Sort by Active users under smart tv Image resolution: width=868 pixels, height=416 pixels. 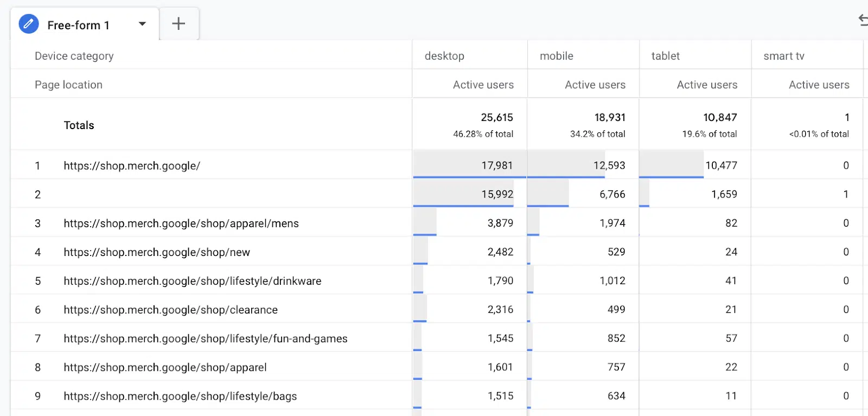point(819,85)
